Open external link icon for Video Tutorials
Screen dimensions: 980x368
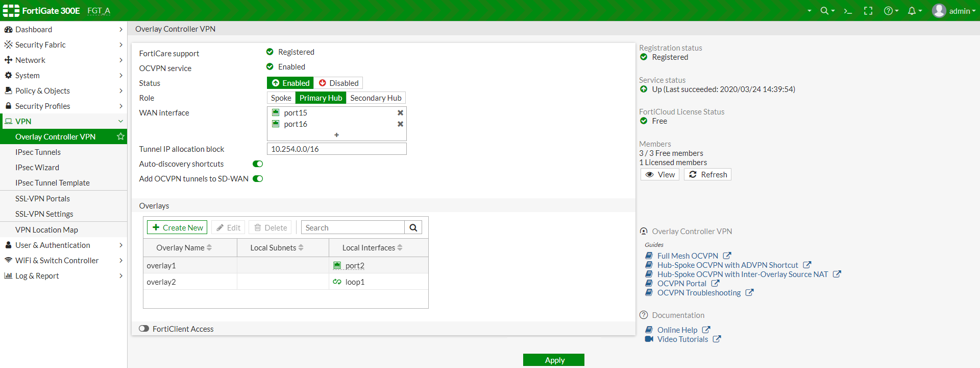pyautogui.click(x=717, y=339)
